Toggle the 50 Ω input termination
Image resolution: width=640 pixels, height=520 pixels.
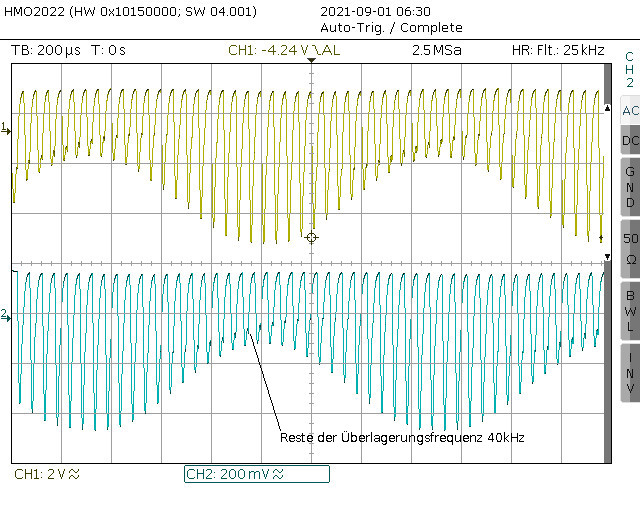point(630,249)
